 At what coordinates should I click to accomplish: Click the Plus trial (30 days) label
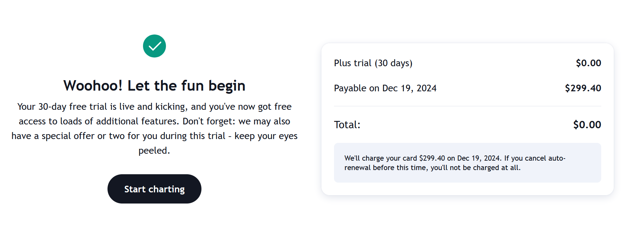tap(373, 63)
